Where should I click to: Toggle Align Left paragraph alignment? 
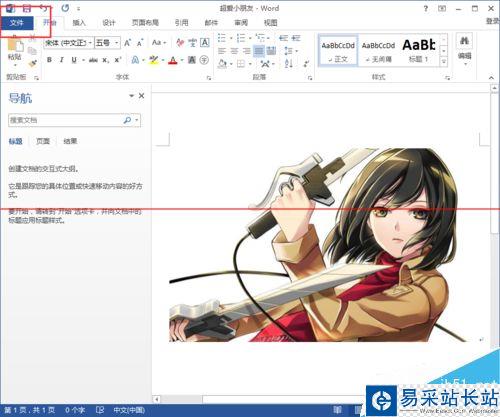point(222,51)
